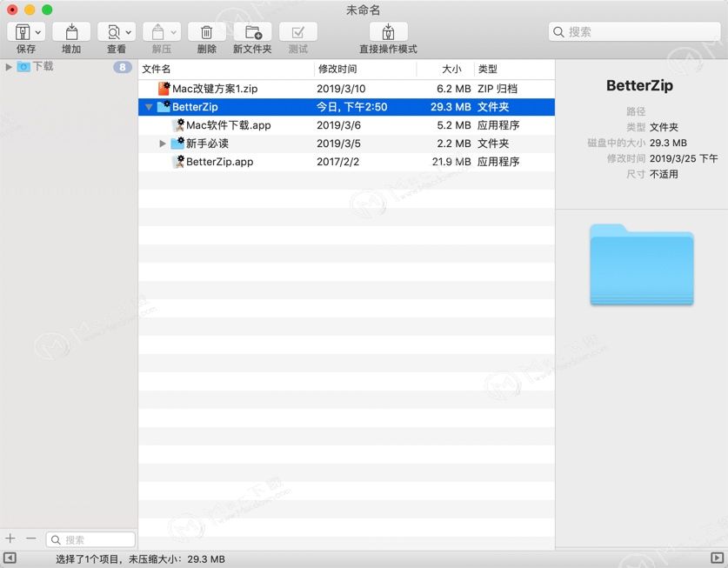
Task: Click the Mac软件下载.app application icon
Action: point(178,124)
